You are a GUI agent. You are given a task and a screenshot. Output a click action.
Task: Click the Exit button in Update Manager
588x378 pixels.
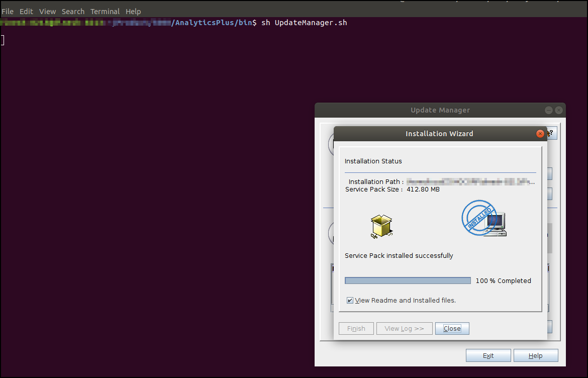click(488, 355)
